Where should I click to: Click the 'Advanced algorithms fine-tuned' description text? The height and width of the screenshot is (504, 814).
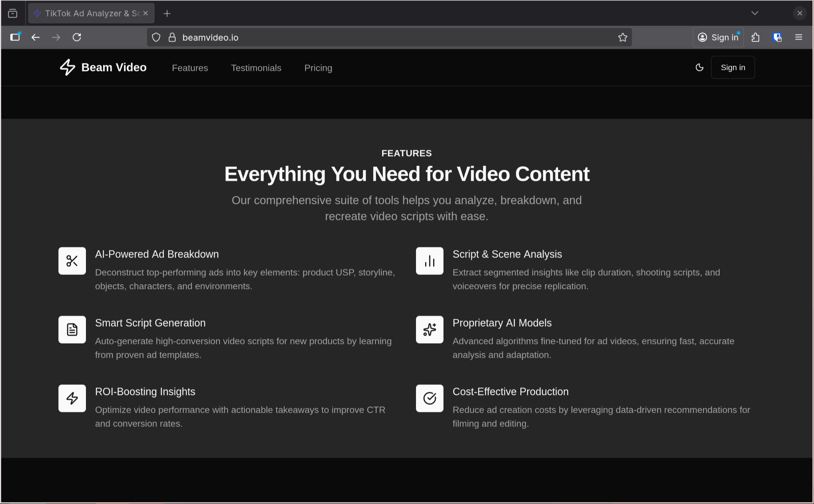(x=594, y=348)
